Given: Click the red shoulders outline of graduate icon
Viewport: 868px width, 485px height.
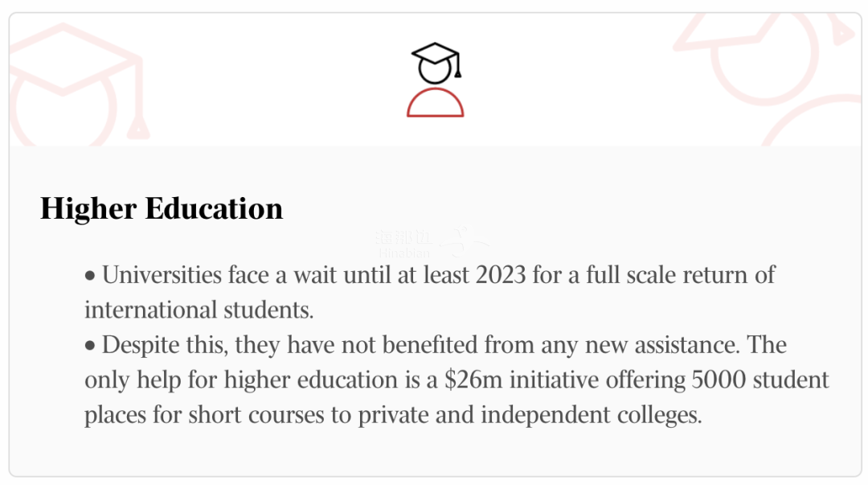Looking at the screenshot, I should [435, 102].
